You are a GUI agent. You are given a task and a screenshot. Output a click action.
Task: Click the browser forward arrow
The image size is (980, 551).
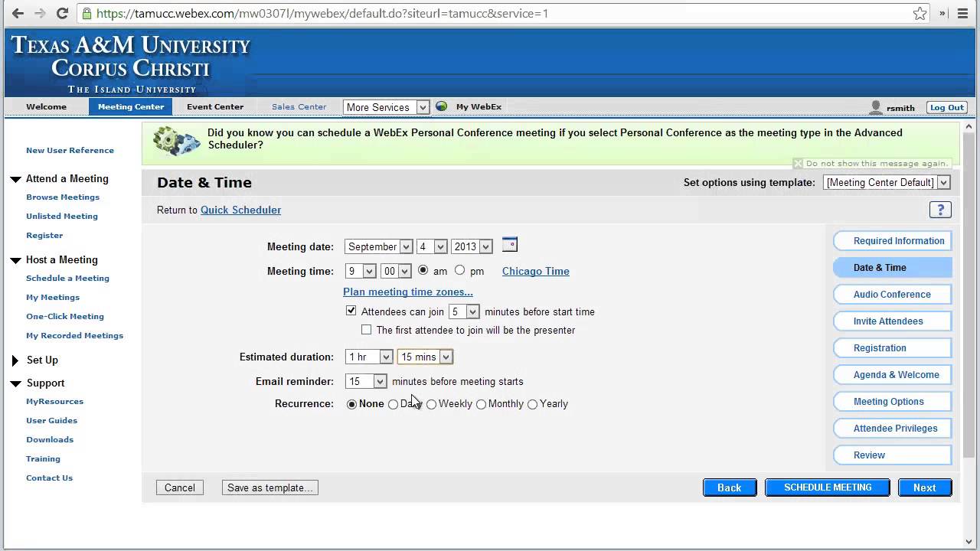point(40,13)
